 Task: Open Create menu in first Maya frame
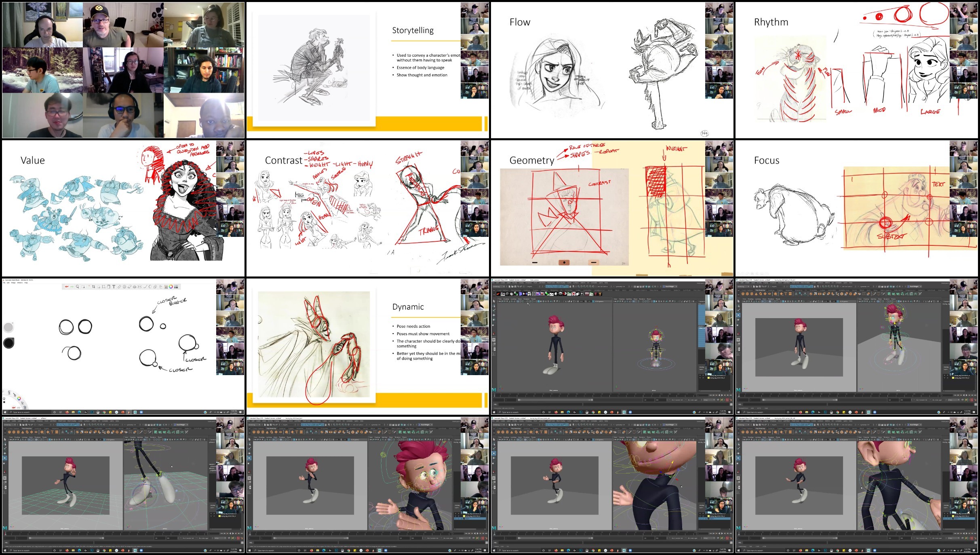(503, 283)
